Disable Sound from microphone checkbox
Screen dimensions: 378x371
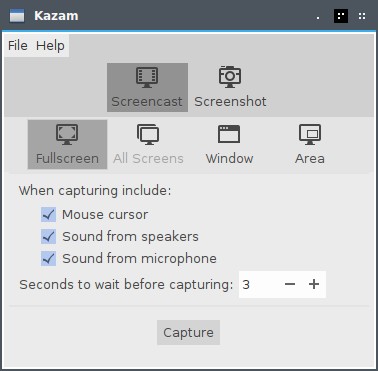49,258
